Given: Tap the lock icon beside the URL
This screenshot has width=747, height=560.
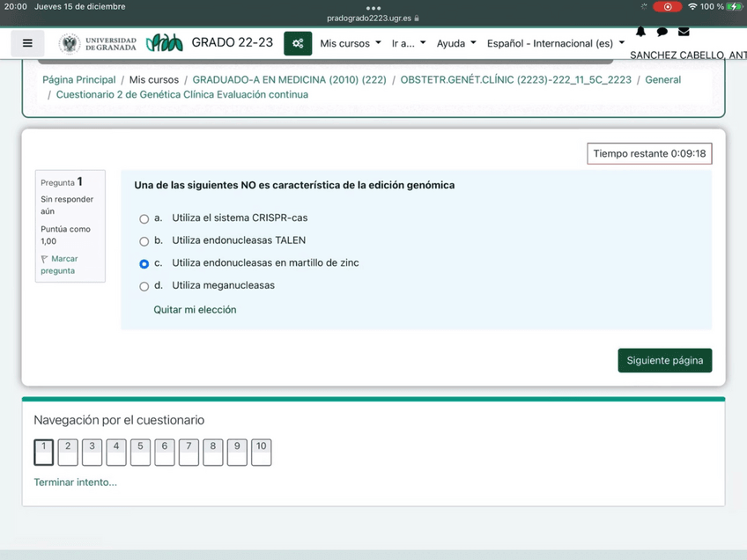Looking at the screenshot, I should (417, 18).
